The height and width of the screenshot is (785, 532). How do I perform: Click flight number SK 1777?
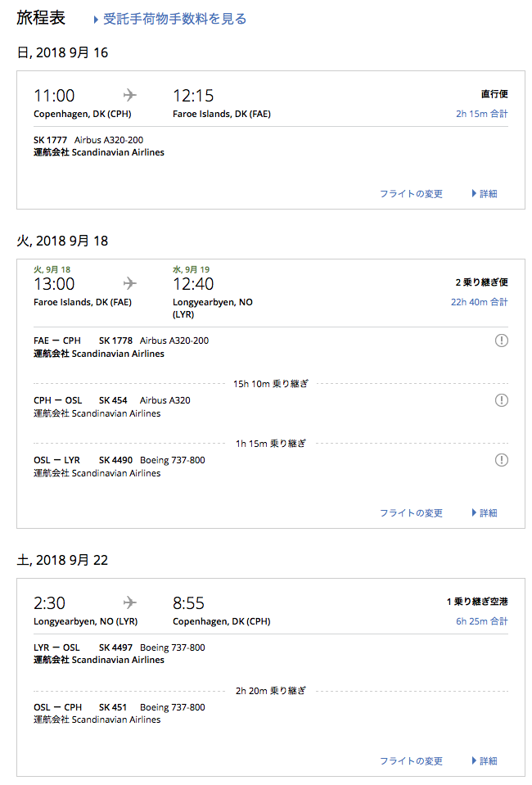pyautogui.click(x=50, y=140)
